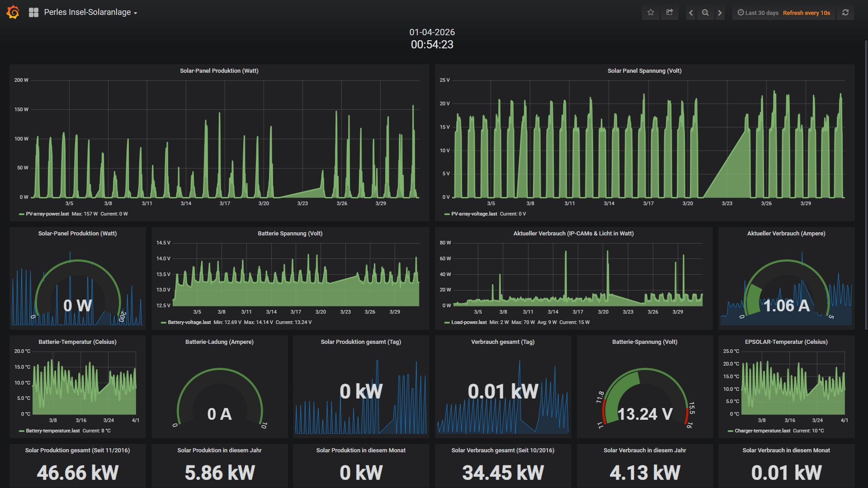Shift time range backward with left arrow
This screenshot has width=868, height=488.
pos(691,13)
